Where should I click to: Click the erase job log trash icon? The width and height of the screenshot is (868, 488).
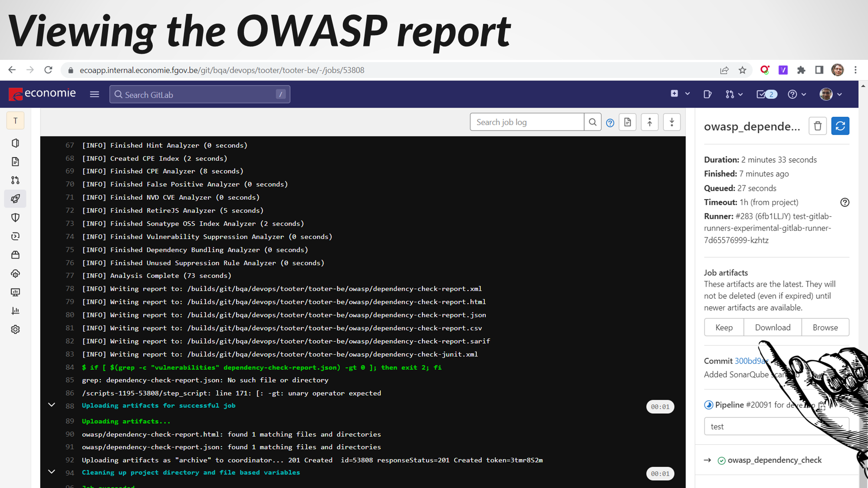[817, 126]
